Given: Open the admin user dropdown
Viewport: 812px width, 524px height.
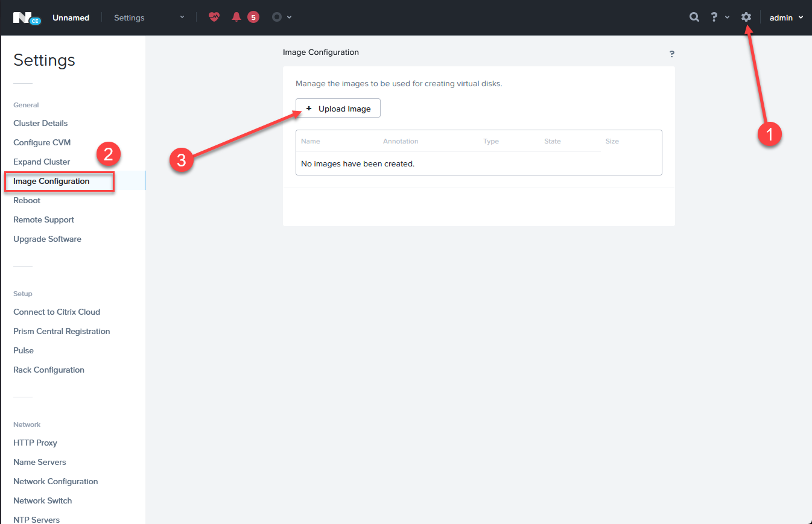Looking at the screenshot, I should pos(786,17).
